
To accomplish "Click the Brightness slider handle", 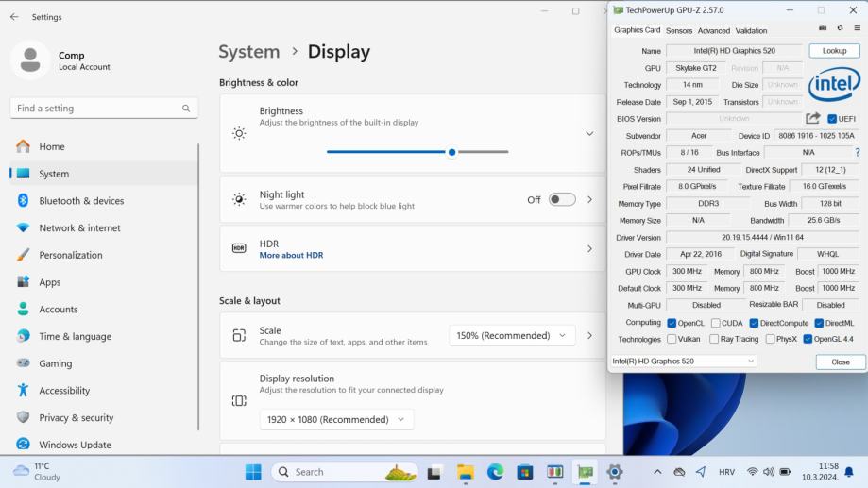I will tap(452, 152).
